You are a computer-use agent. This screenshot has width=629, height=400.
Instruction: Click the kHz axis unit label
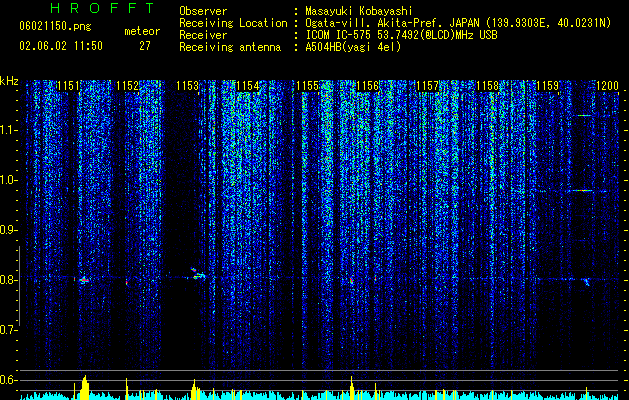coord(9,81)
